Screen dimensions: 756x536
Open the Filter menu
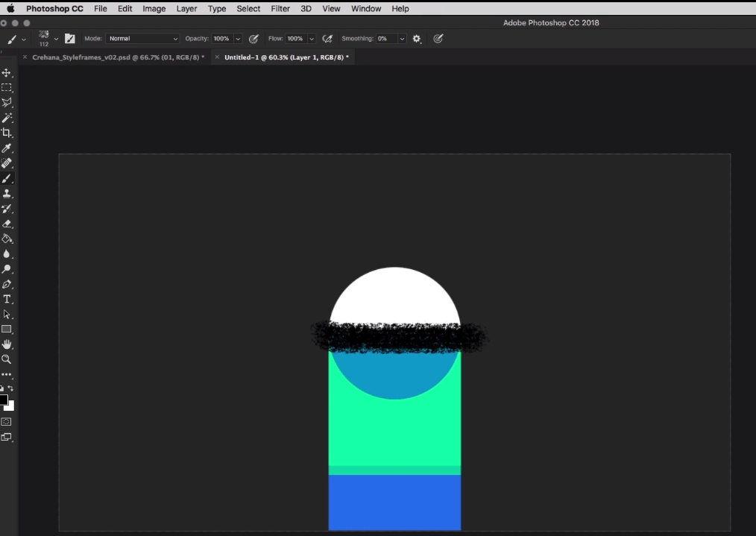[x=280, y=9]
